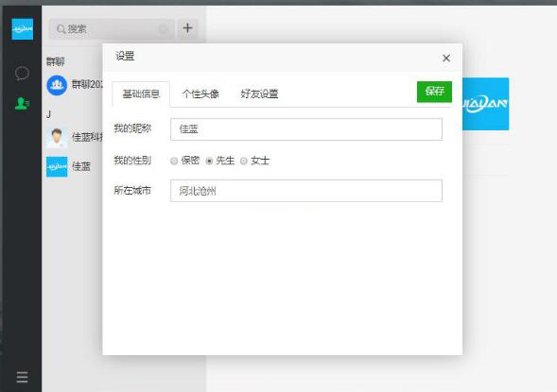Click the J letter index heading

[48, 114]
